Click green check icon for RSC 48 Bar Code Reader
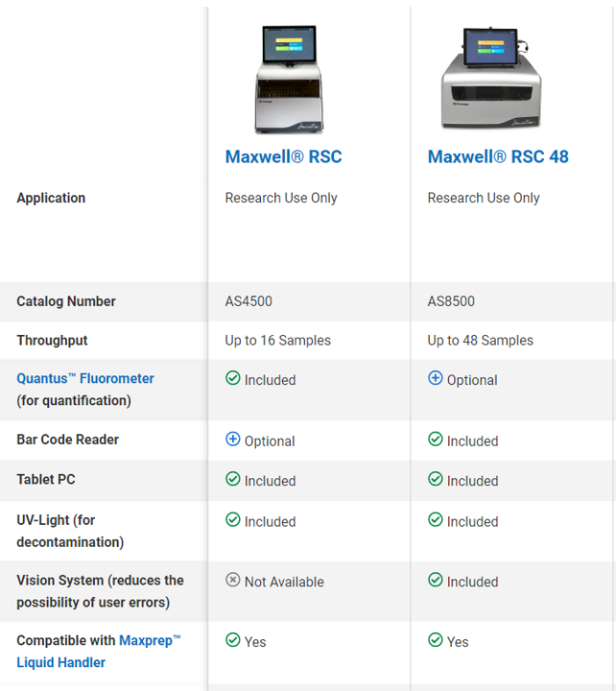 point(436,440)
